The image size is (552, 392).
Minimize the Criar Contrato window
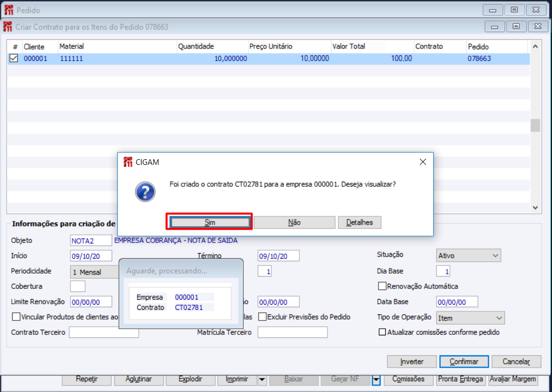[x=495, y=27]
